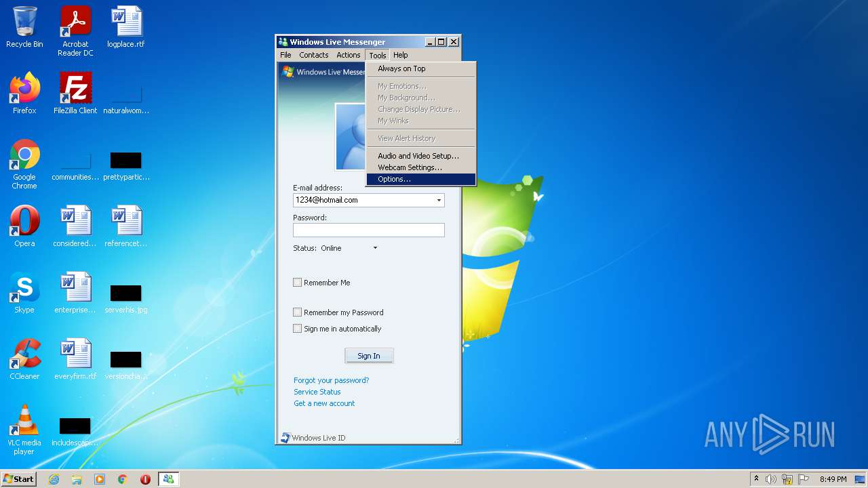This screenshot has height=488, width=868.
Task: Select Windows Live Messenger taskbar button
Action: coord(168,479)
